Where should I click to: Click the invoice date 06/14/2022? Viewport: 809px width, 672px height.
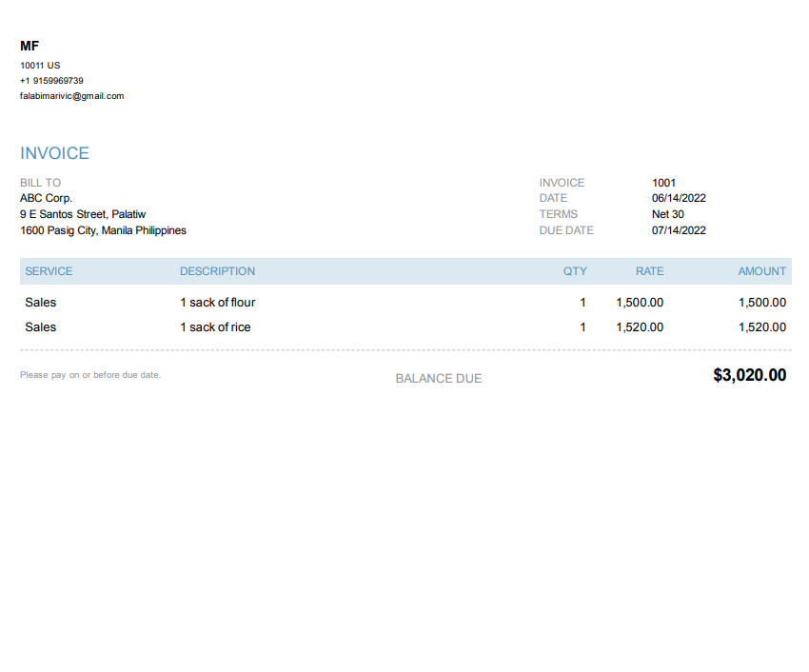(x=679, y=198)
